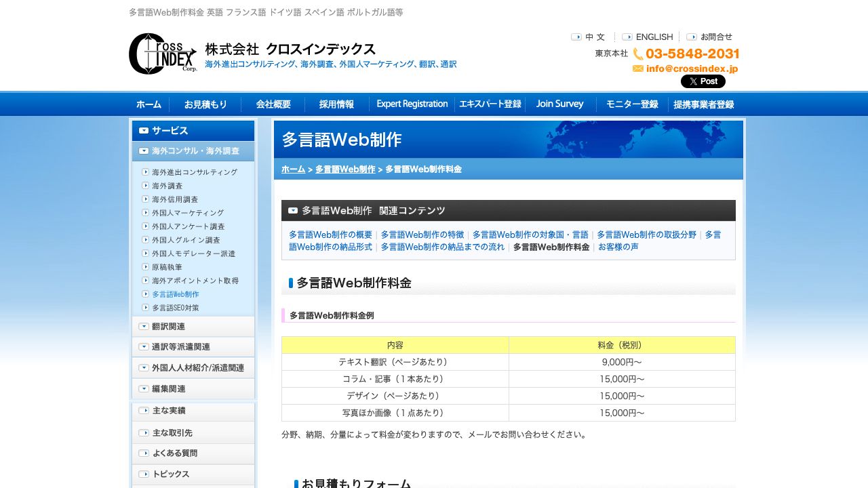868x488 pixels.
Task: Expand the 外国人人材紹介/派遣関連 section
Action: pyautogui.click(x=193, y=368)
